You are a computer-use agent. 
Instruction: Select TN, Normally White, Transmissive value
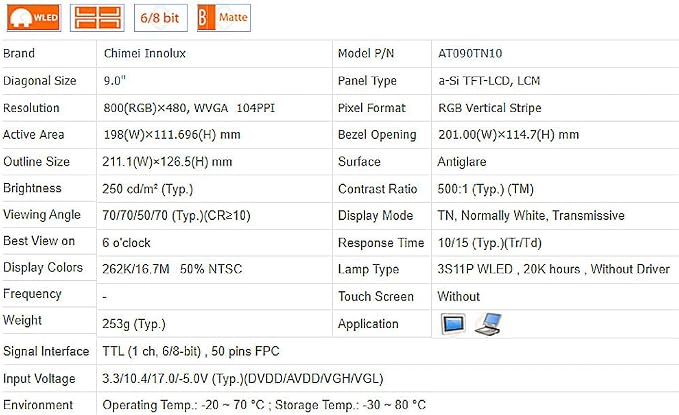pyautogui.click(x=531, y=215)
